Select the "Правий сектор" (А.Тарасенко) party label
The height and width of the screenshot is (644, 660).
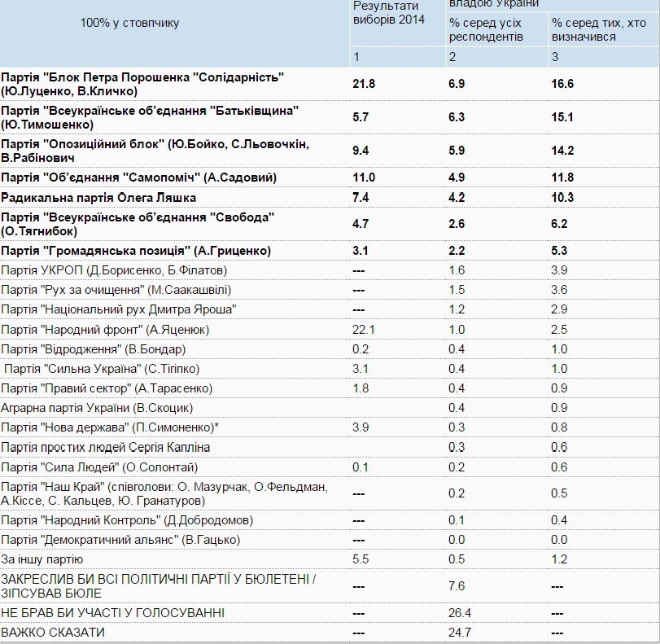tap(107, 388)
